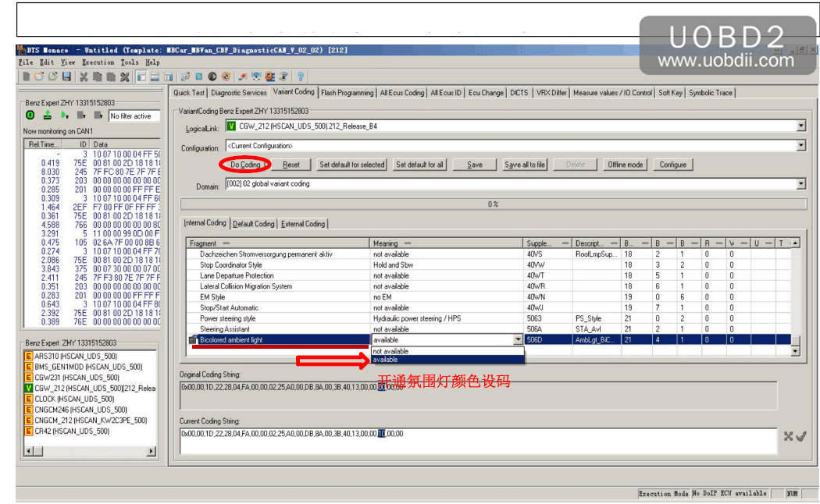Switch to the Quick Test tab

pos(189,92)
